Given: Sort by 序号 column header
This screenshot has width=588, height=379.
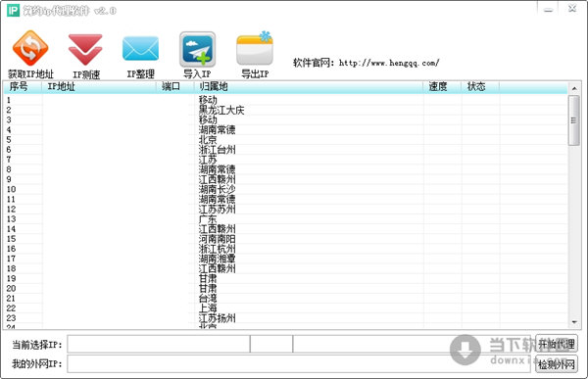Looking at the screenshot, I should coord(23,86).
